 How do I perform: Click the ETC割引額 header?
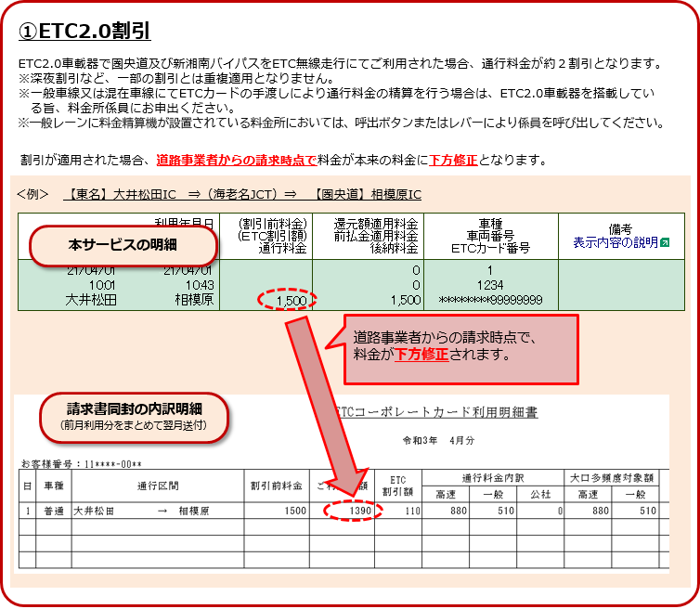tap(397, 486)
